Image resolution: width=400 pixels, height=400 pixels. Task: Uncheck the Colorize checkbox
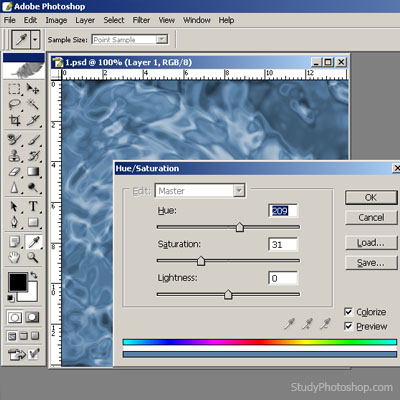pyautogui.click(x=348, y=312)
